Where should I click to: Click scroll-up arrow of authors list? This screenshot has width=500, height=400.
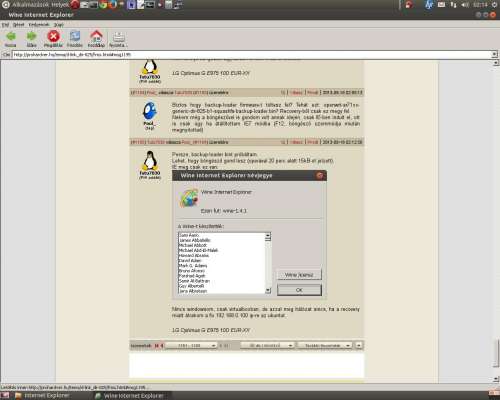[x=268, y=236]
